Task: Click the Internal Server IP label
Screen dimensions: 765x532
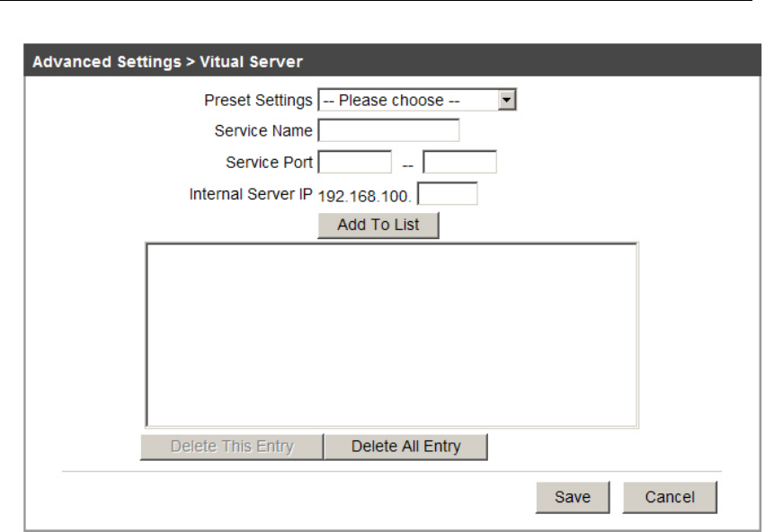Action: tap(251, 194)
